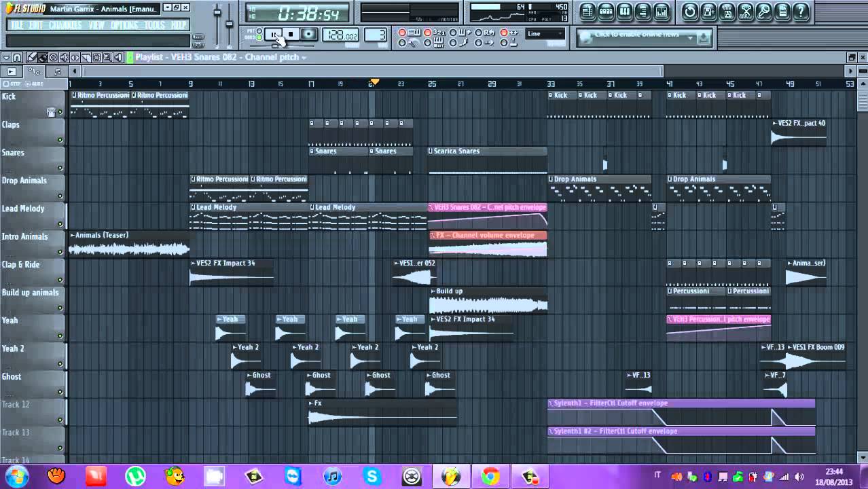Open the Piano Roll view button
Screen dimensions: 868x489
625,12
